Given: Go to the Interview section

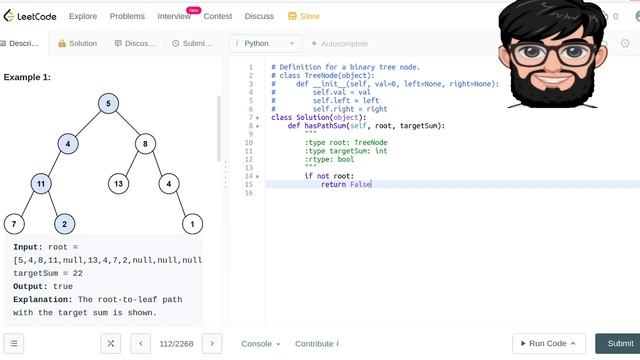Looking at the screenshot, I should click(174, 16).
